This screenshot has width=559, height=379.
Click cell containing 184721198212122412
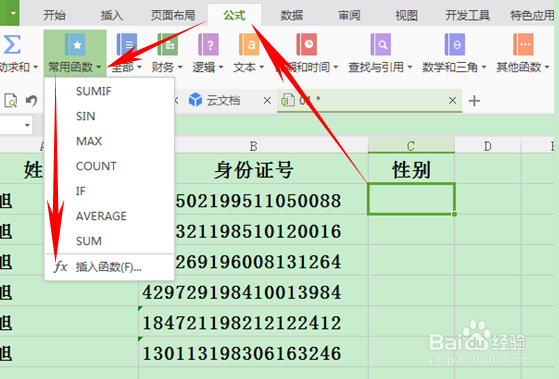pos(253,322)
